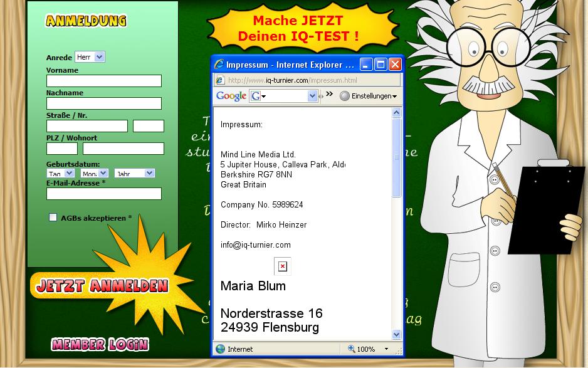Click into the E-Mail-Adresse field
Screen dimensions: 588x368
click(103, 194)
